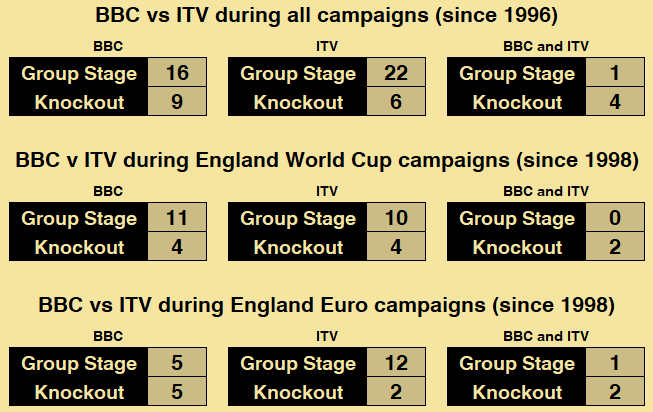Select BBC and ITV Knockout value 4 in all campaigns
The height and width of the screenshot is (412, 653).
[x=614, y=102]
